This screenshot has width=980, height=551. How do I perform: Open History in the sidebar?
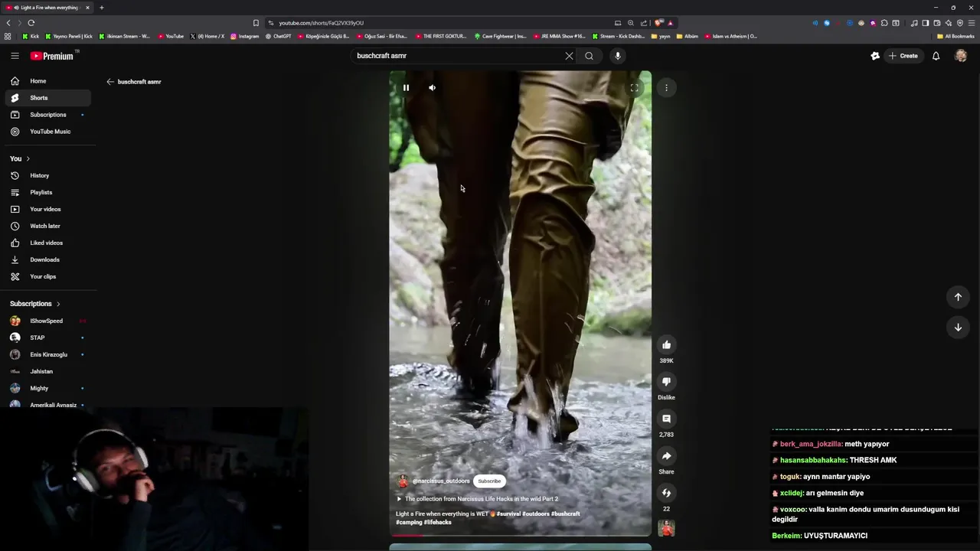[x=47, y=176]
